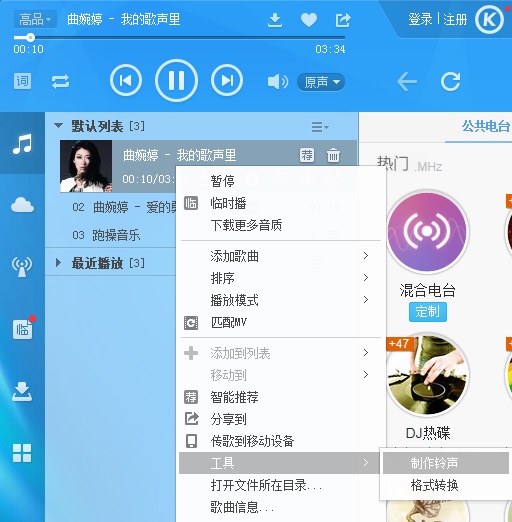Open the apps grid sidebar icon
This screenshot has width=512, height=522.
pyautogui.click(x=22, y=453)
